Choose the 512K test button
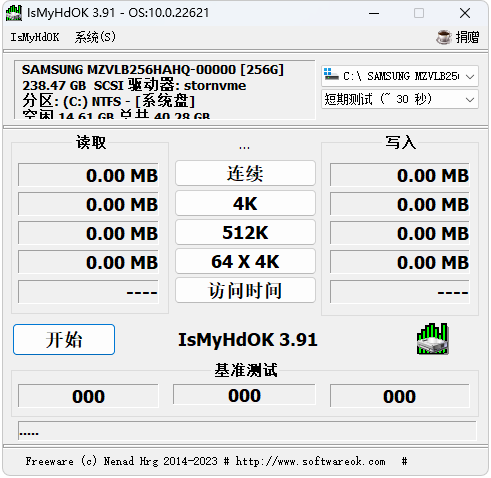 click(245, 232)
